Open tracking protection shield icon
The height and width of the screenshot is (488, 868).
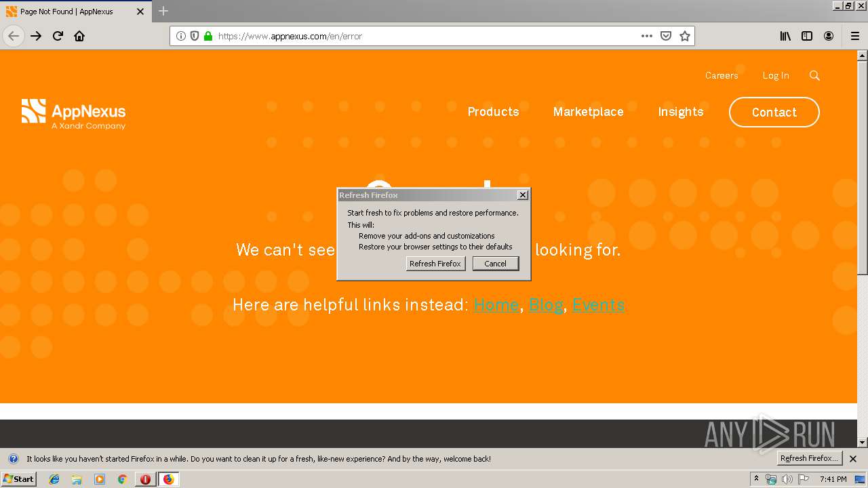coord(195,36)
